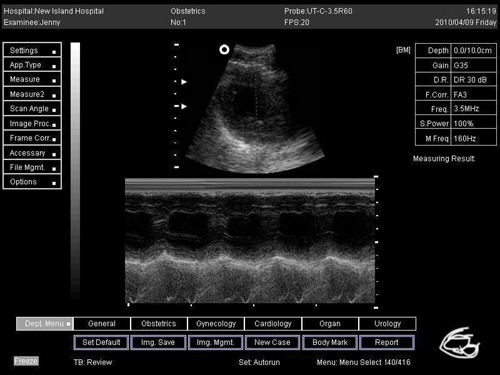Expand the File Mgmt. menu
500x375 pixels.
tap(32, 167)
